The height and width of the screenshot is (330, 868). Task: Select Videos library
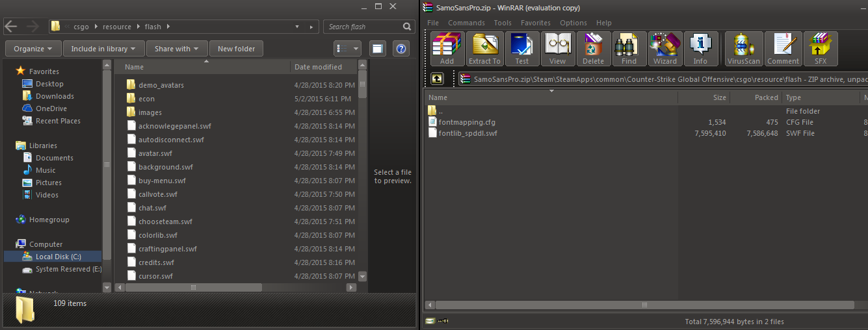[x=47, y=195]
